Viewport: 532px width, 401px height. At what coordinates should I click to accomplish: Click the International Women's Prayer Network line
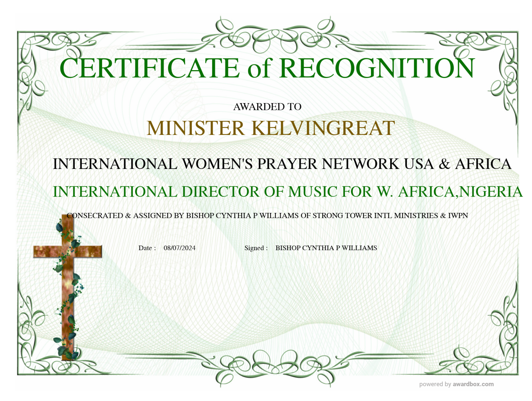tap(282, 164)
